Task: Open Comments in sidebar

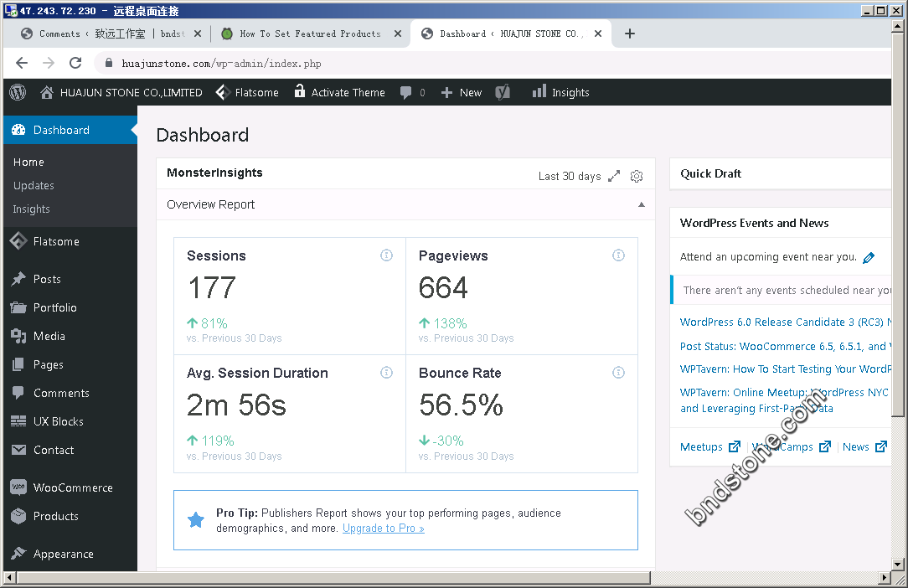Action: pyautogui.click(x=70, y=393)
